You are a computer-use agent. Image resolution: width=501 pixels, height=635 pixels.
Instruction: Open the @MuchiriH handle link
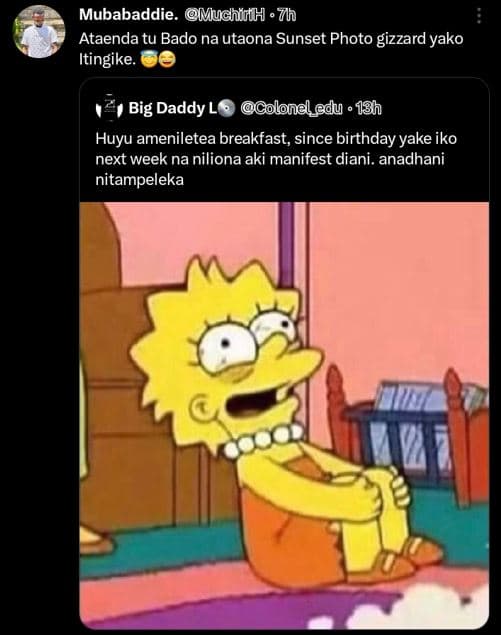click(x=225, y=15)
